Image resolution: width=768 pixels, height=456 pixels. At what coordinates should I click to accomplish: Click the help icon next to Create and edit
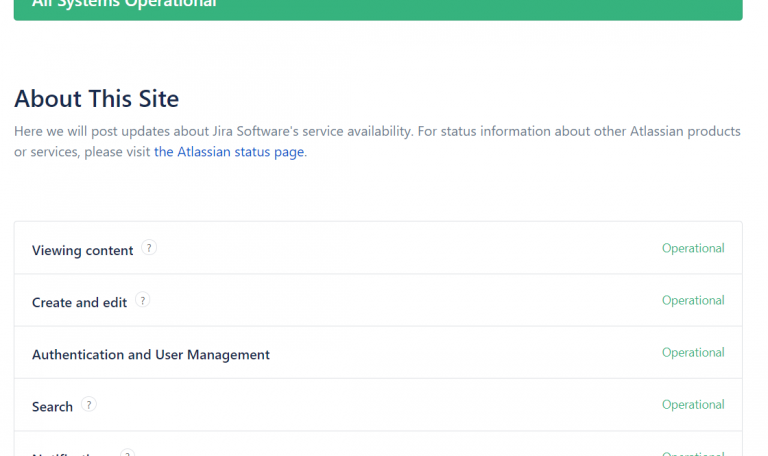[143, 300]
